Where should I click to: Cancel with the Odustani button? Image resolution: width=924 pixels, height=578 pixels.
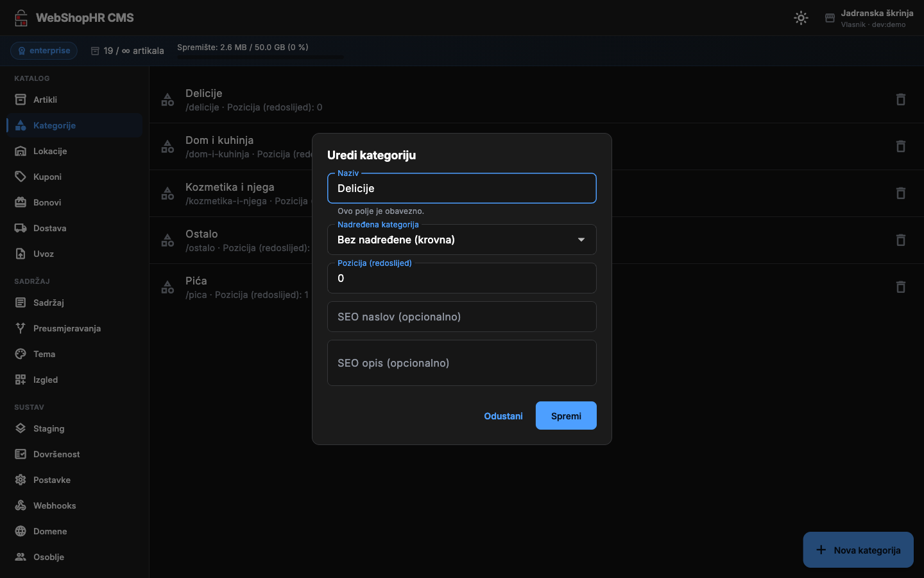tap(503, 416)
